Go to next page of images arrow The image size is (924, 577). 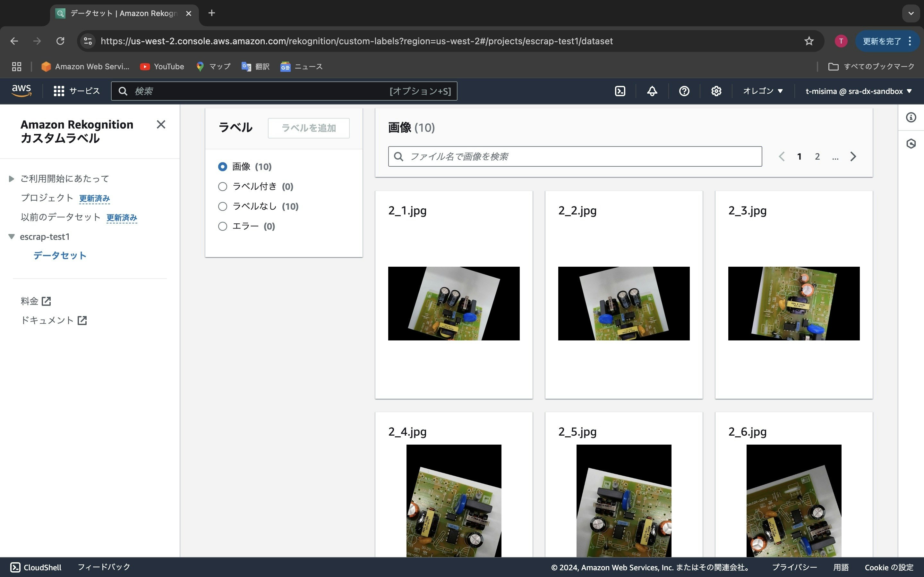click(853, 156)
